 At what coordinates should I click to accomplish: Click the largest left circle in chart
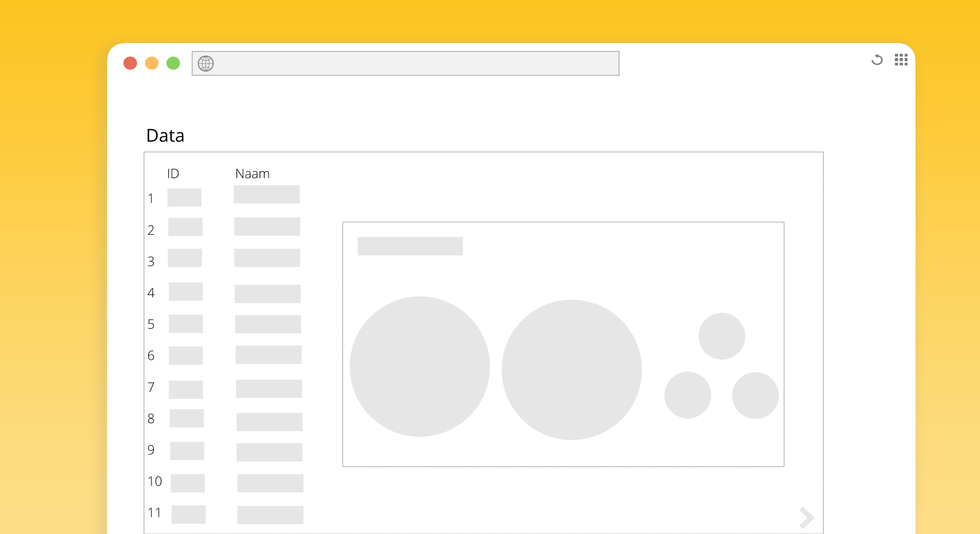click(419, 367)
